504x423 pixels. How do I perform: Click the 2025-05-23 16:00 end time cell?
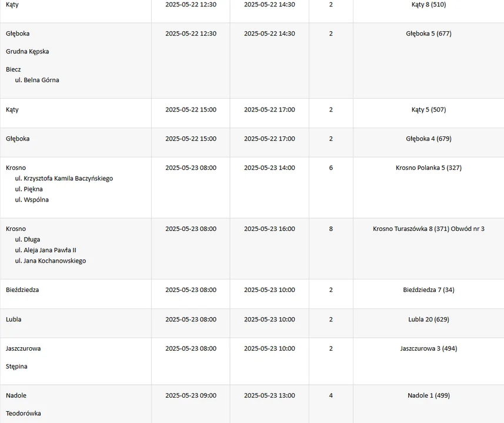(269, 229)
